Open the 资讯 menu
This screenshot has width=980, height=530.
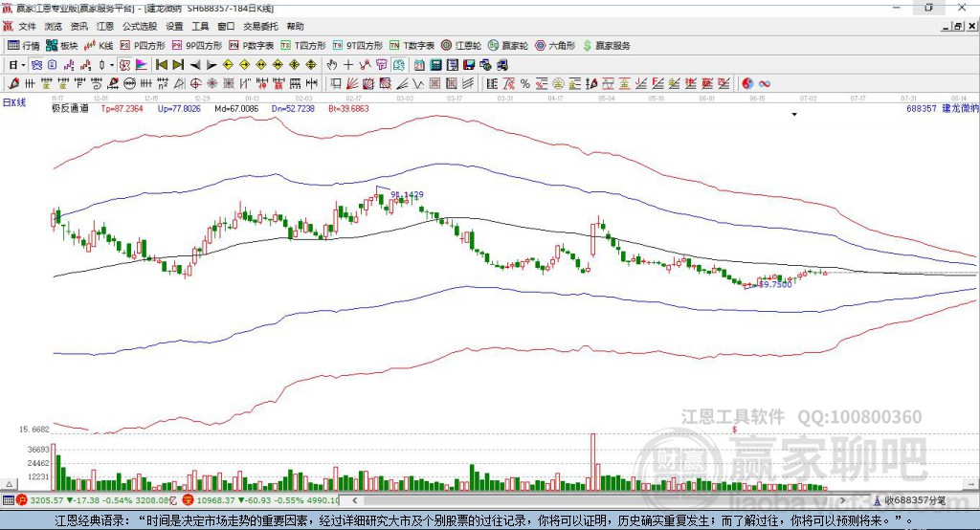78,26
